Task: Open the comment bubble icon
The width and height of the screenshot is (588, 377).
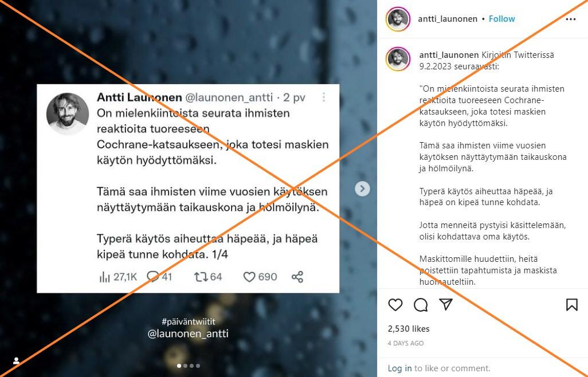Action: coord(421,305)
